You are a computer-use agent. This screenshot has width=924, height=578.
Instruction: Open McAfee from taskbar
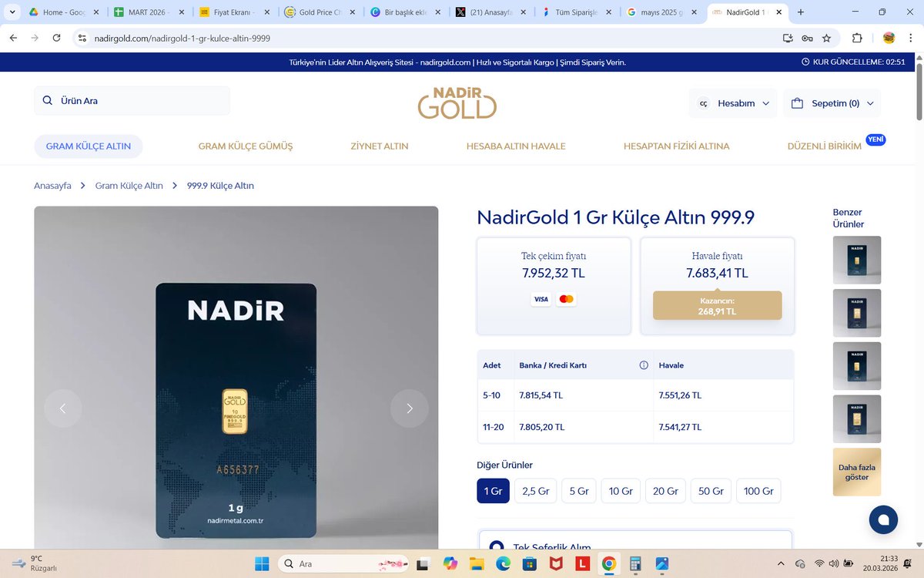click(x=556, y=563)
